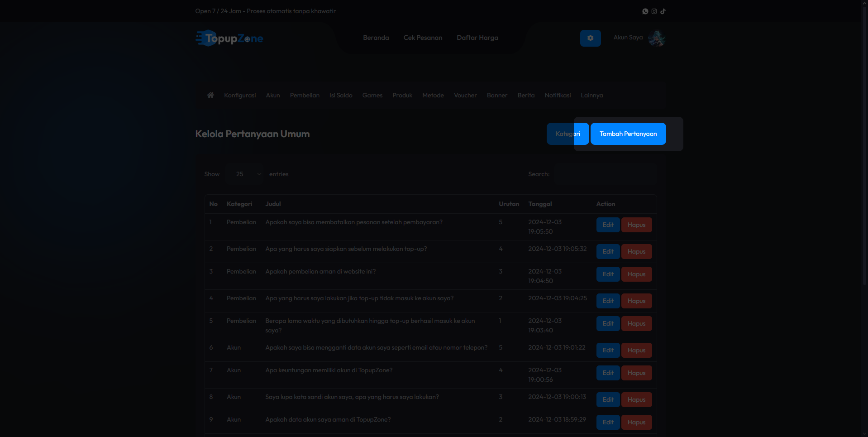Open the Akun admin menu
The width and height of the screenshot is (868, 437).
(273, 95)
